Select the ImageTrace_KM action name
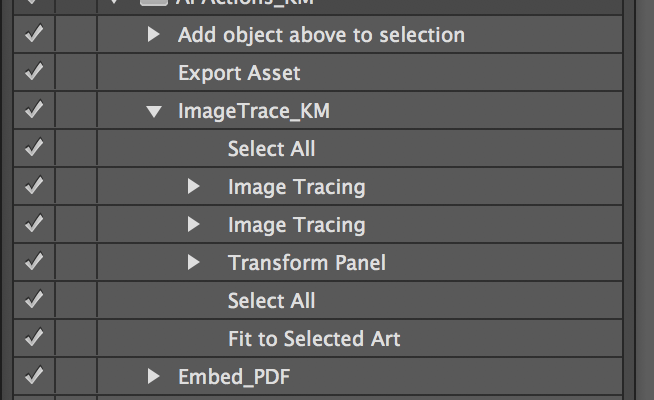Screen dimensions: 654x400 click(x=254, y=111)
